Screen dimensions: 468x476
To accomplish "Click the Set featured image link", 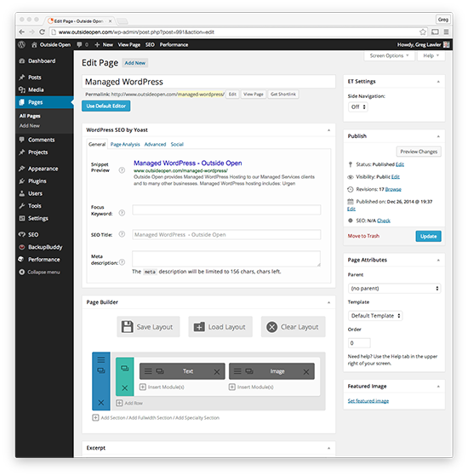I will click(x=368, y=401).
